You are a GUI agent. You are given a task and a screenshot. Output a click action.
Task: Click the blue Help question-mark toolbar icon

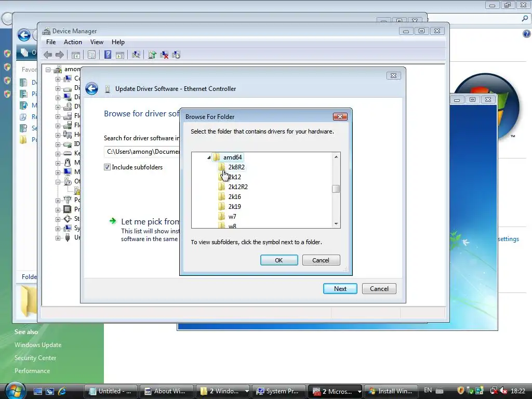tap(108, 55)
